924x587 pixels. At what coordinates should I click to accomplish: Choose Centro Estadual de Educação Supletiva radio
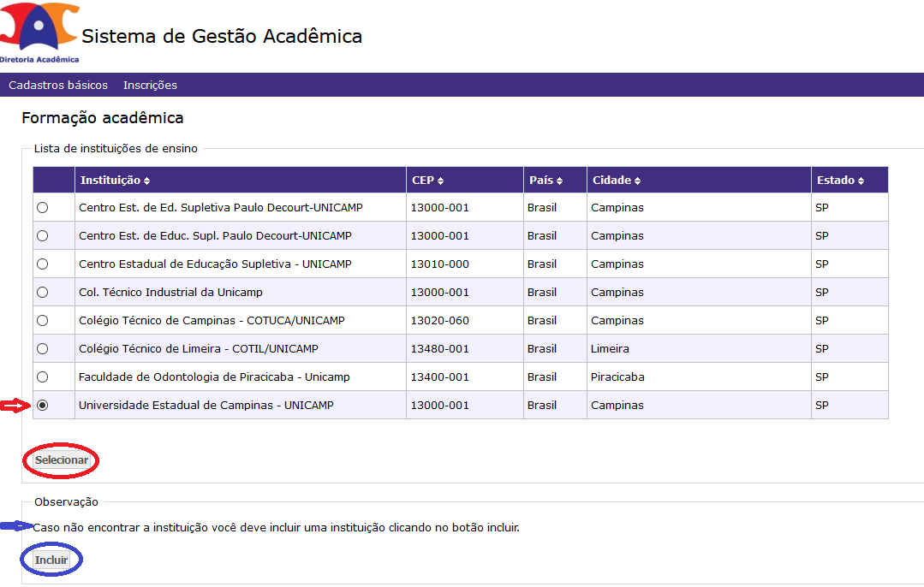(x=43, y=264)
